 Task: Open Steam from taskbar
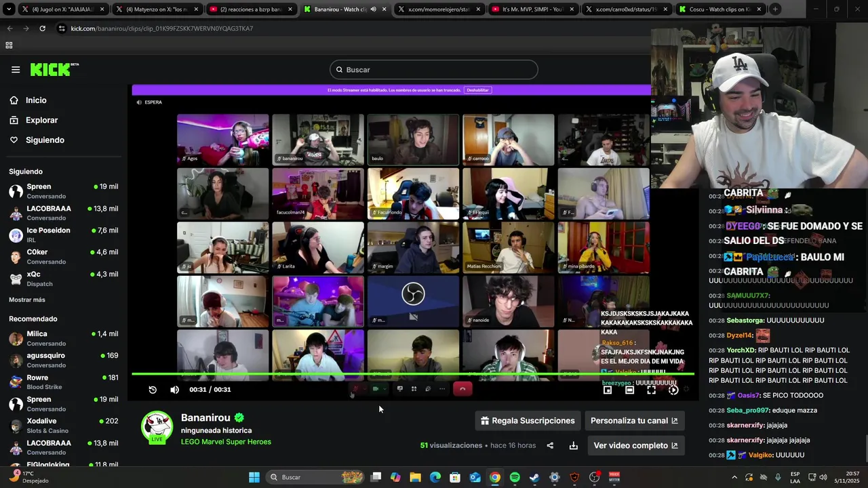coord(534,477)
